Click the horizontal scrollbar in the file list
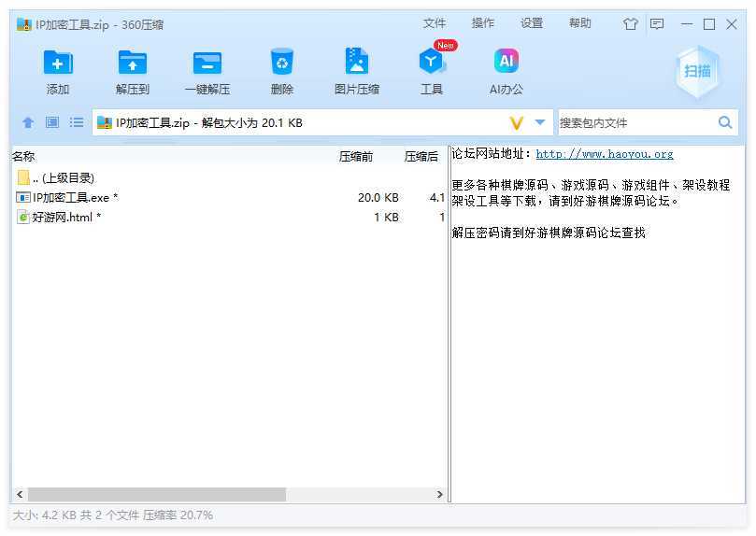This screenshot has width=756, height=536. click(156, 494)
